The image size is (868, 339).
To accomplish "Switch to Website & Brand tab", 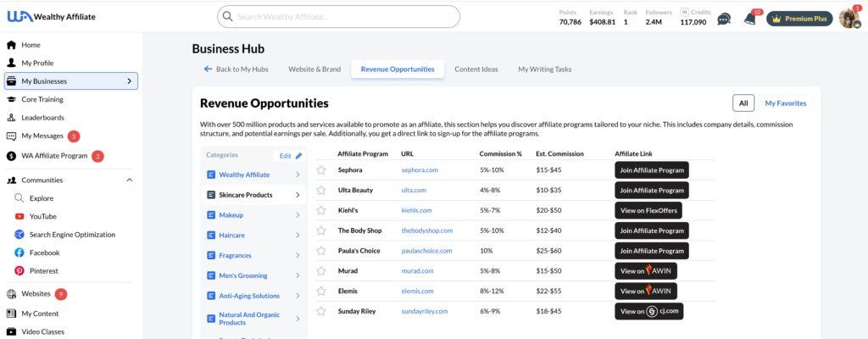I will (x=314, y=69).
